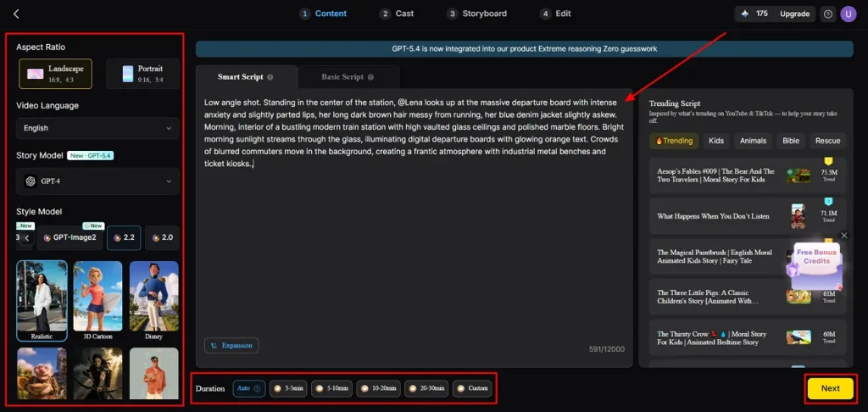Select the GPT-Image2 style model
The image size is (868, 412).
70,237
